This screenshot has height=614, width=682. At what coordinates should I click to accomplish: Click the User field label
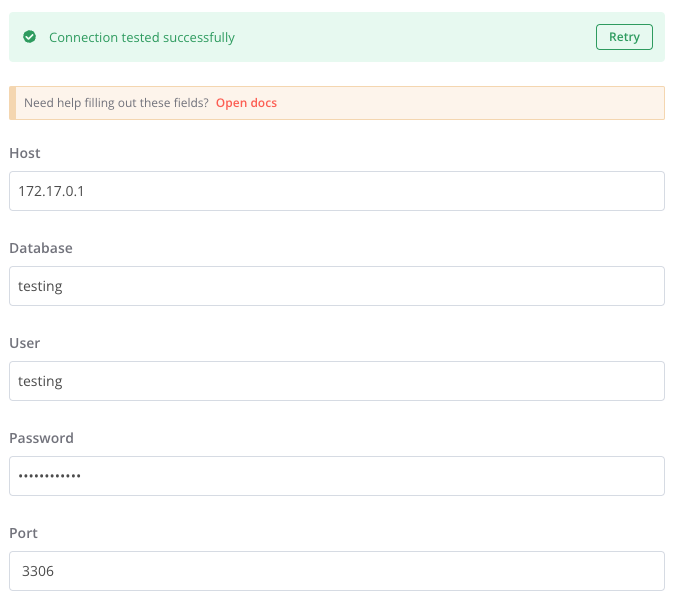pos(25,343)
